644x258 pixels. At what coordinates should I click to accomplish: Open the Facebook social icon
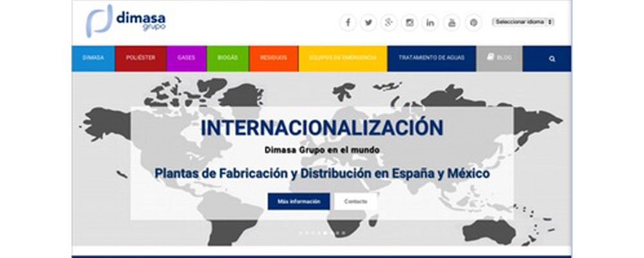(348, 23)
